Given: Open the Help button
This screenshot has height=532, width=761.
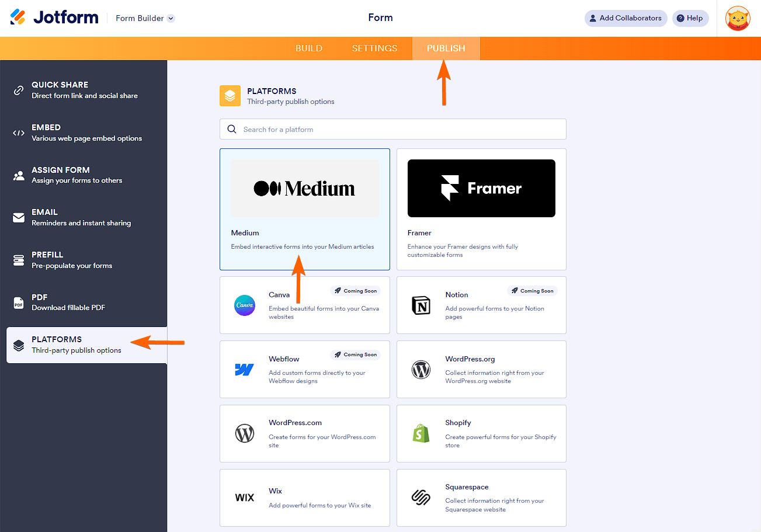Looking at the screenshot, I should [690, 18].
